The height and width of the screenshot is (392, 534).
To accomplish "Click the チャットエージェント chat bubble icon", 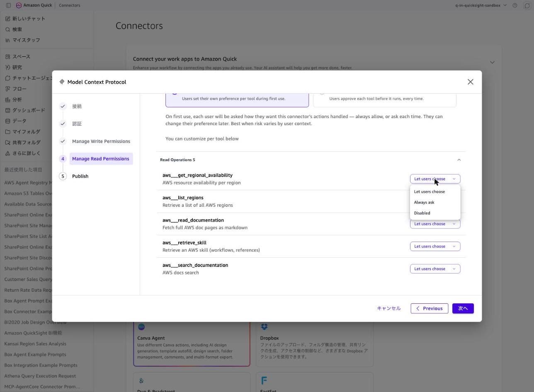I will tap(7, 78).
